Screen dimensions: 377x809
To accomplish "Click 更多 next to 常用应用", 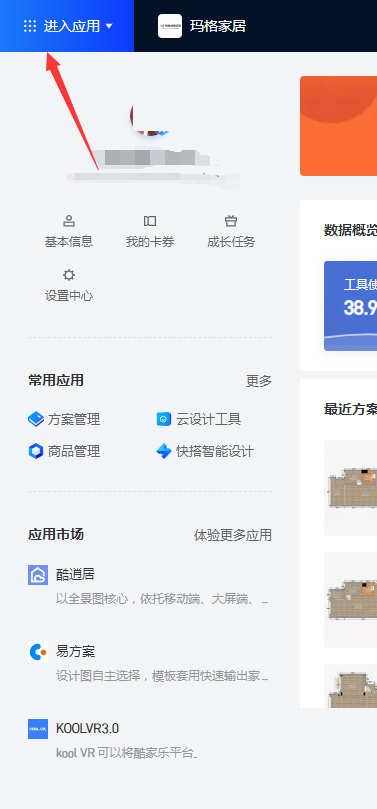I will 259,381.
